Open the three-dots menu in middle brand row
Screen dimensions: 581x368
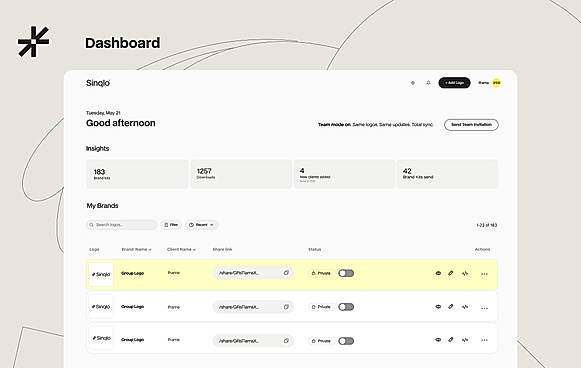click(x=484, y=308)
